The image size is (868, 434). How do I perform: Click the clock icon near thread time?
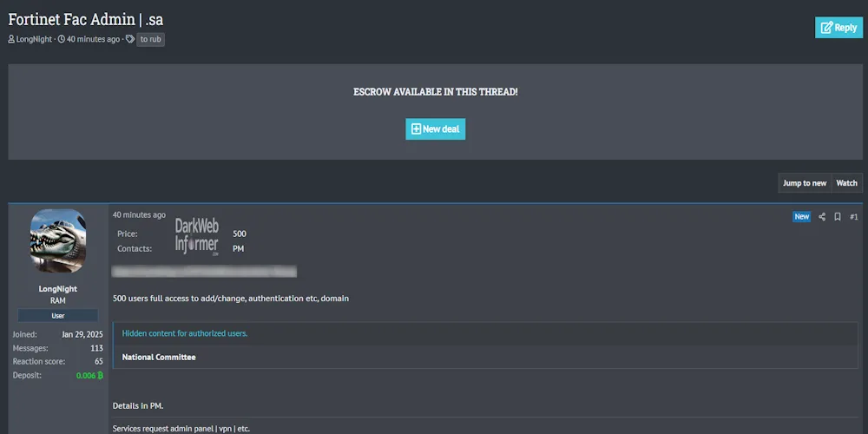[x=62, y=39]
